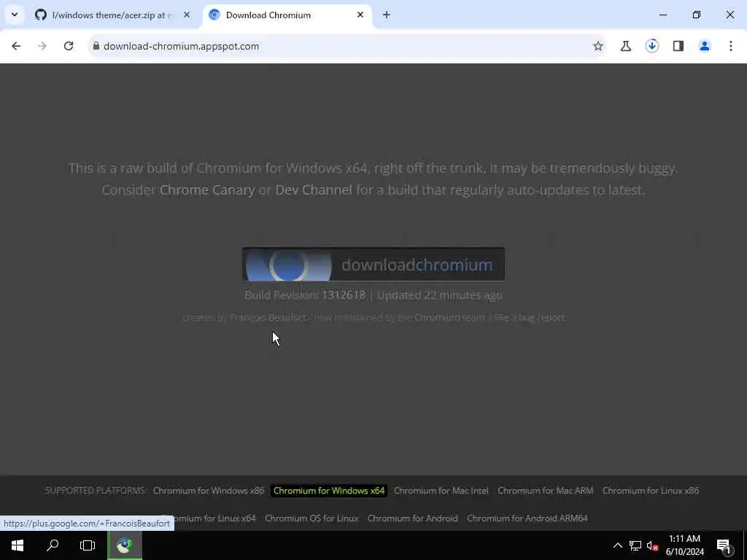This screenshot has width=747, height=560.
Task: View site information lock icon
Action: [96, 46]
